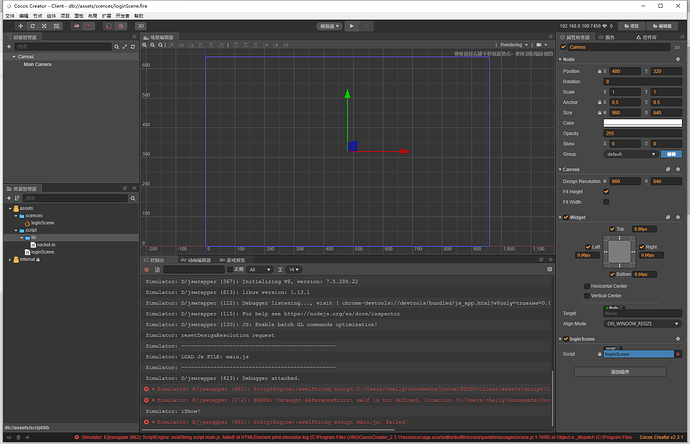The image size is (690, 444).
Task: Open the Group default dropdown
Action: tap(631, 154)
